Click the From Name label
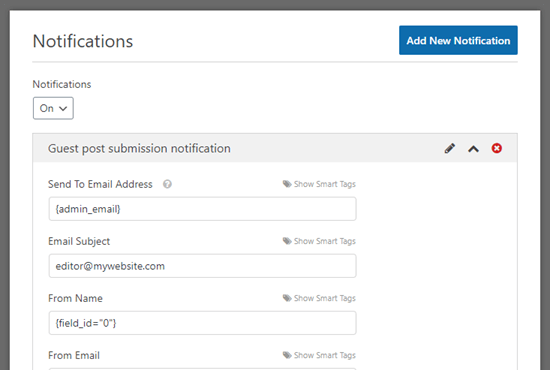 tap(75, 298)
